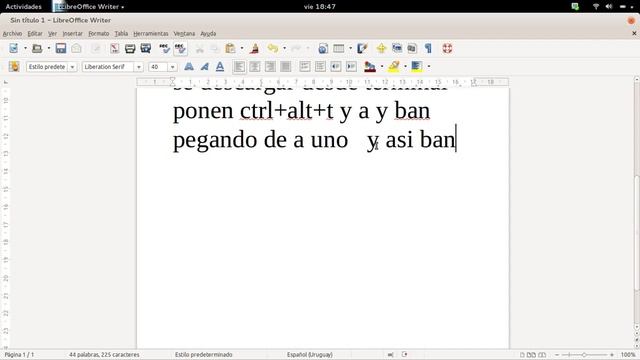
Task: Open Styles and Formatting icon
Action: click(x=14, y=66)
